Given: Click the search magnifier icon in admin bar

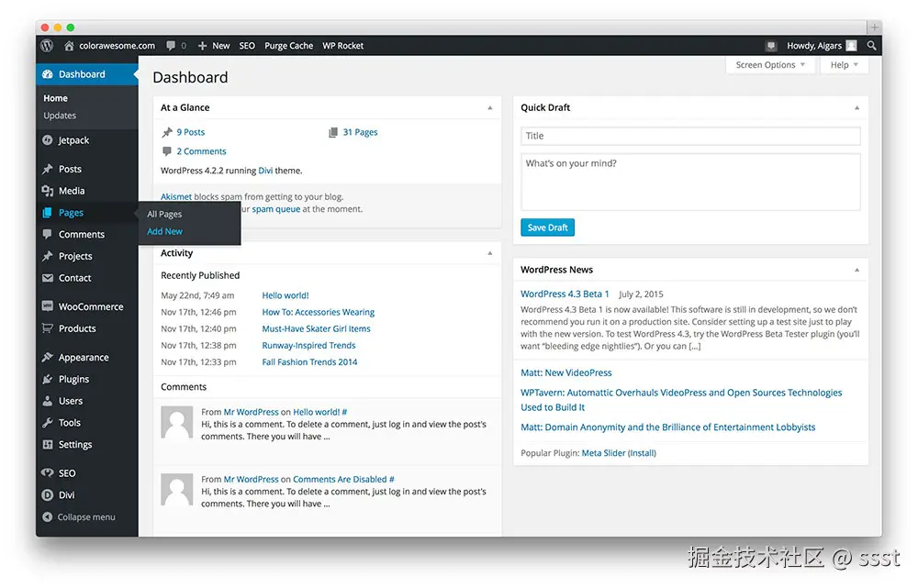Looking at the screenshot, I should pos(871,46).
